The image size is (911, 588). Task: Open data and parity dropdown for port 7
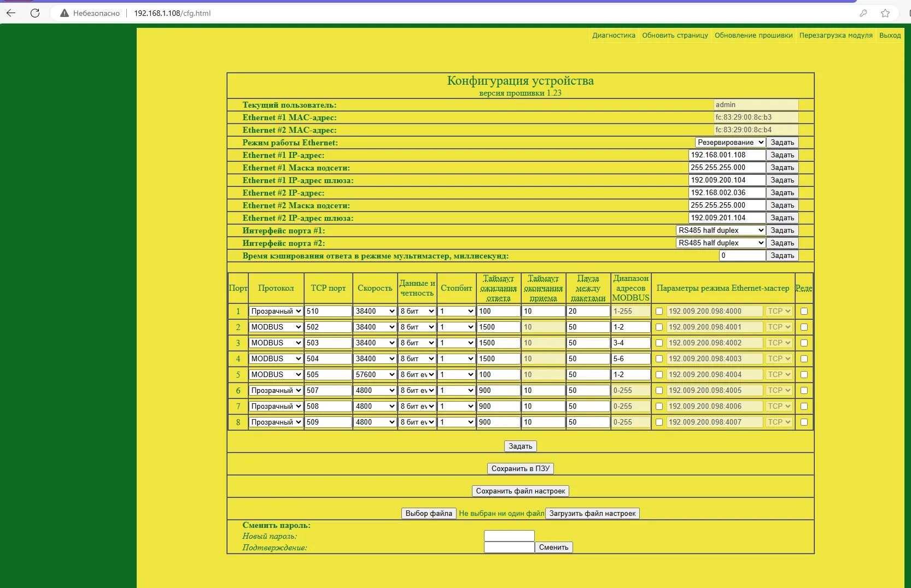click(417, 407)
